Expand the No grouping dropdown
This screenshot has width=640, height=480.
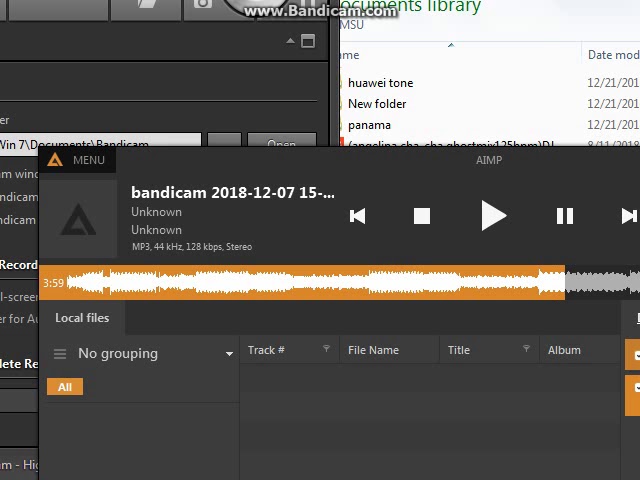pos(229,353)
